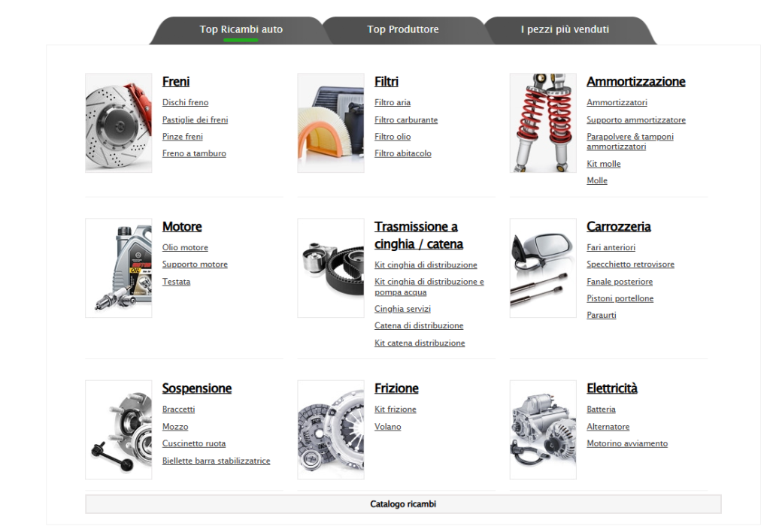
Task: Open the Cuscinetto ruota link
Action: pyautogui.click(x=194, y=443)
